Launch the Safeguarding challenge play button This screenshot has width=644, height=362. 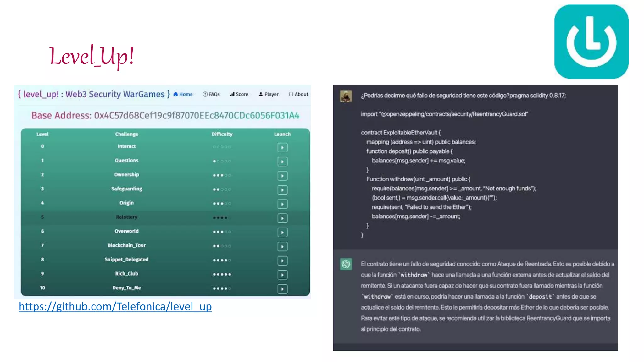[282, 190]
